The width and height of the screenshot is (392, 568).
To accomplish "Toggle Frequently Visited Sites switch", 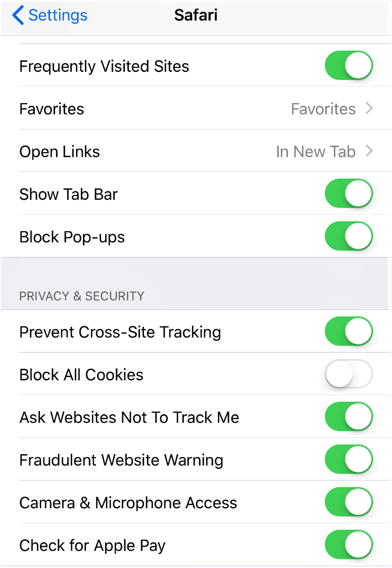I will tap(349, 66).
